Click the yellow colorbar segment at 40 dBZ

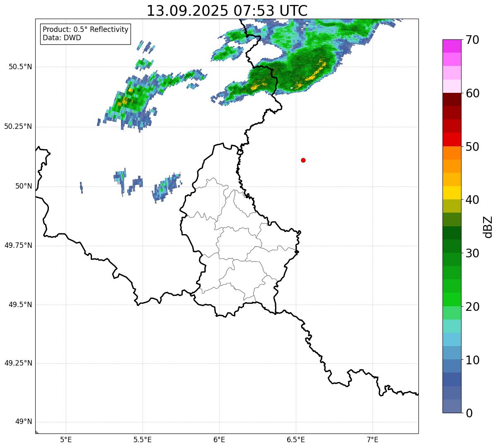click(x=452, y=193)
